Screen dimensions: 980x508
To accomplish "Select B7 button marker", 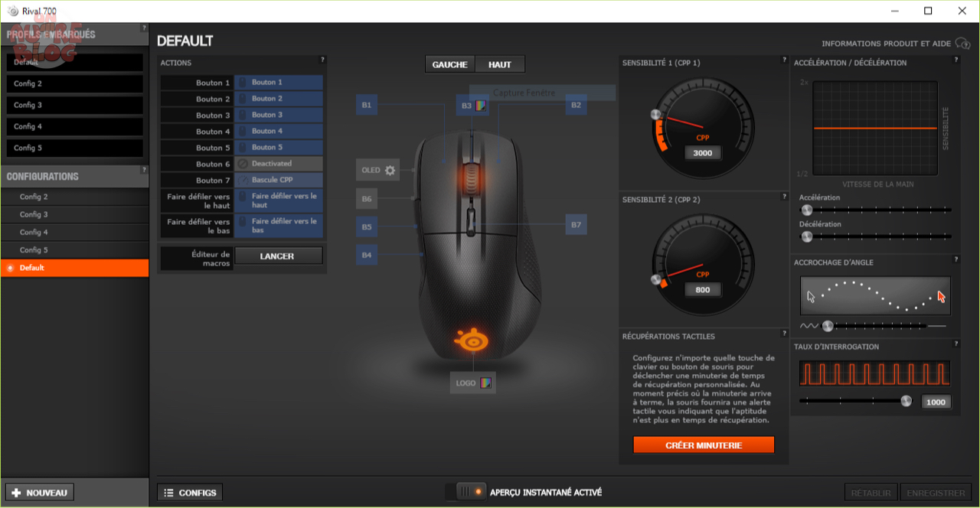I will pos(576,226).
